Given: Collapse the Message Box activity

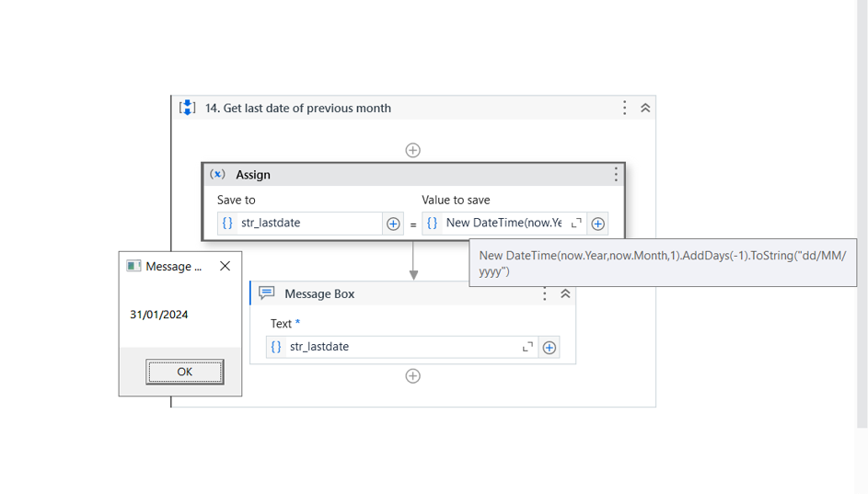Looking at the screenshot, I should (x=565, y=293).
